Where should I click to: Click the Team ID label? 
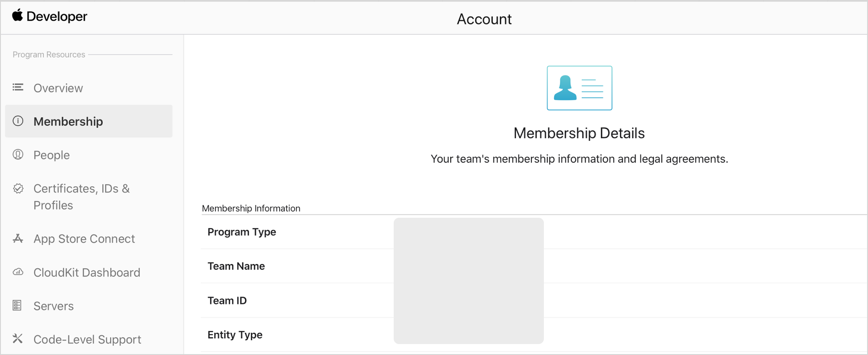[x=227, y=301]
